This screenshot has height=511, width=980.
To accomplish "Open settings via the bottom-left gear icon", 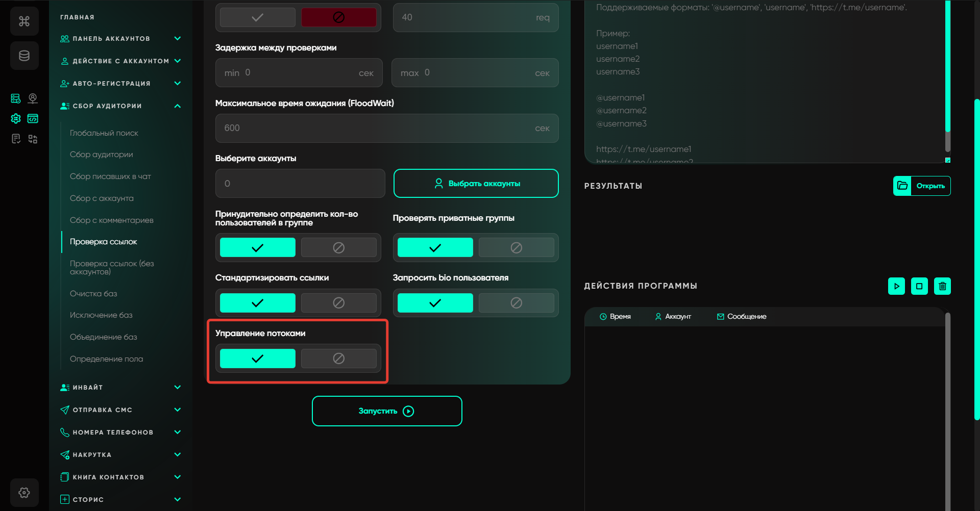I will pos(24,493).
